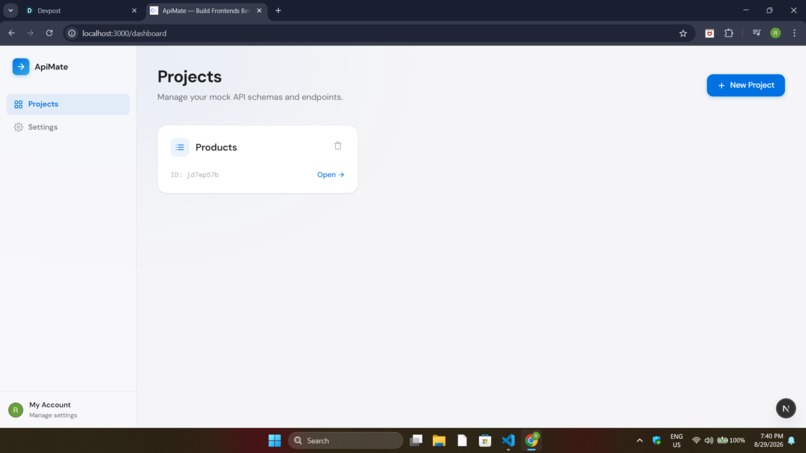Screen dimensions: 806x453
Task: Open the media control toolbar icon
Action: [757, 33]
